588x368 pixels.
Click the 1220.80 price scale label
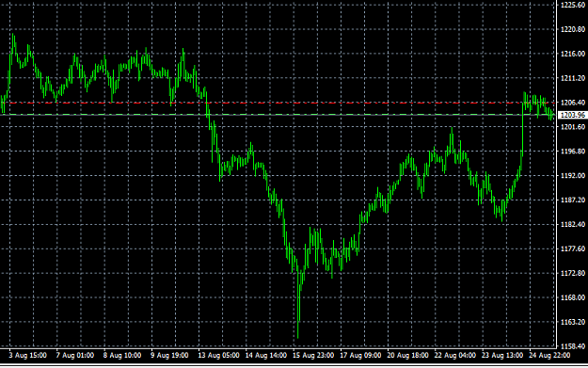coord(573,29)
